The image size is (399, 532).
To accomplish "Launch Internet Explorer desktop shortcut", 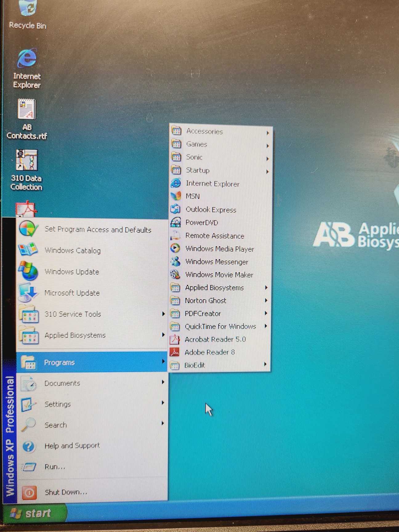I will [27, 68].
